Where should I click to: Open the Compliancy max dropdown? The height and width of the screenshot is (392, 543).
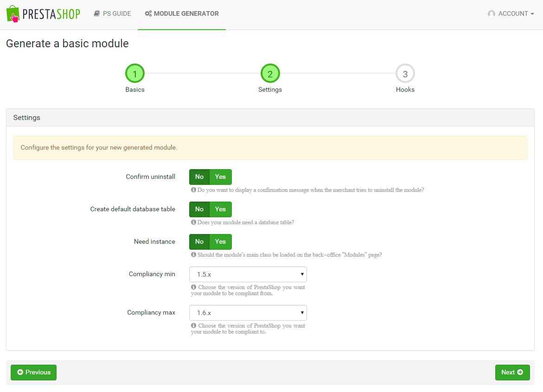248,313
